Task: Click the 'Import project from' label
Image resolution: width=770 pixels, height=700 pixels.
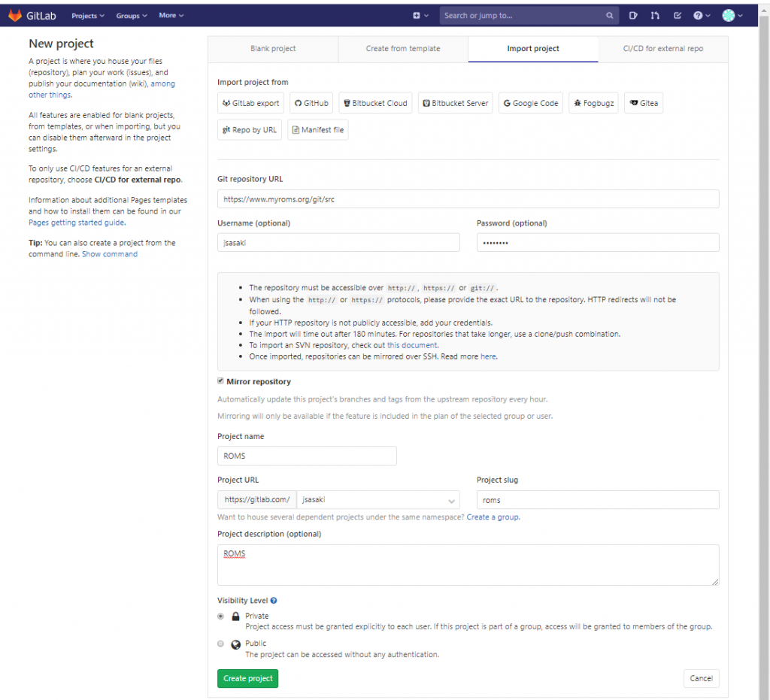Action: 253,82
